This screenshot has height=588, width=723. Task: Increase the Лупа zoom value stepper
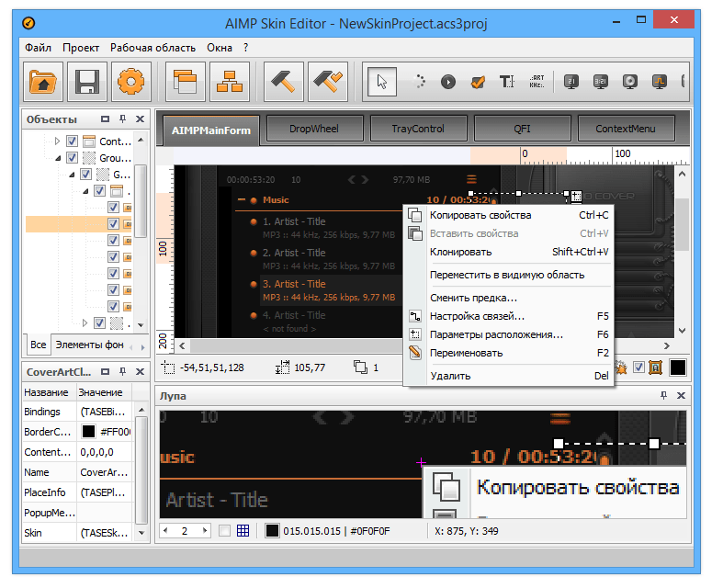[204, 531]
